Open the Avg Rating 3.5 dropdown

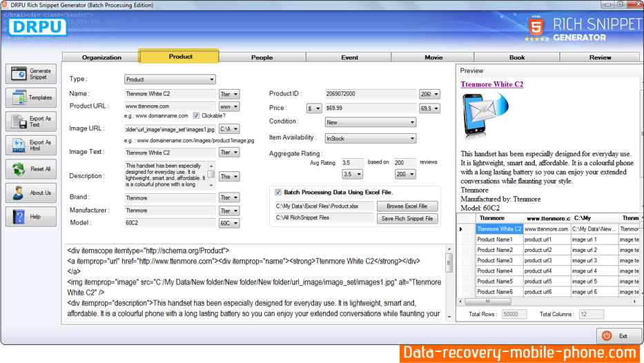[x=353, y=175]
